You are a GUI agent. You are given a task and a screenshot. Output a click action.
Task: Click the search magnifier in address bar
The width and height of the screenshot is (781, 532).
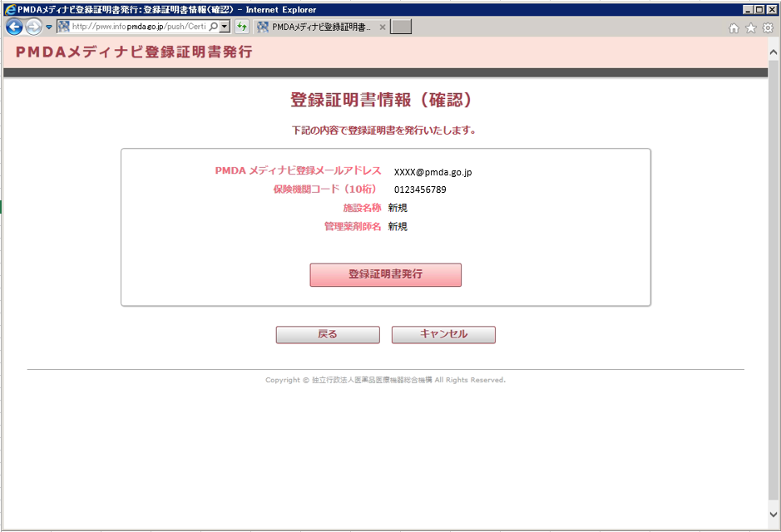213,27
